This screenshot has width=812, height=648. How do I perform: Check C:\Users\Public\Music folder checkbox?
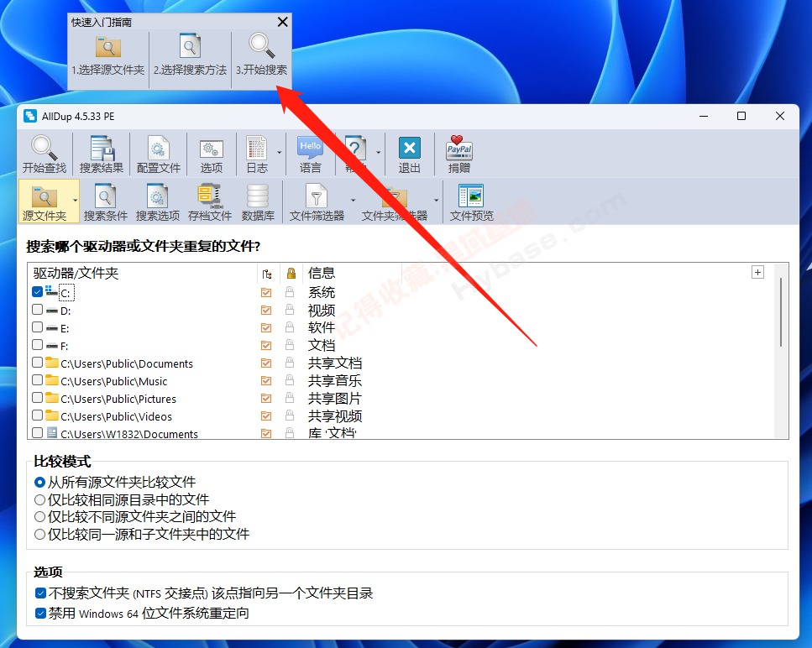click(37, 380)
